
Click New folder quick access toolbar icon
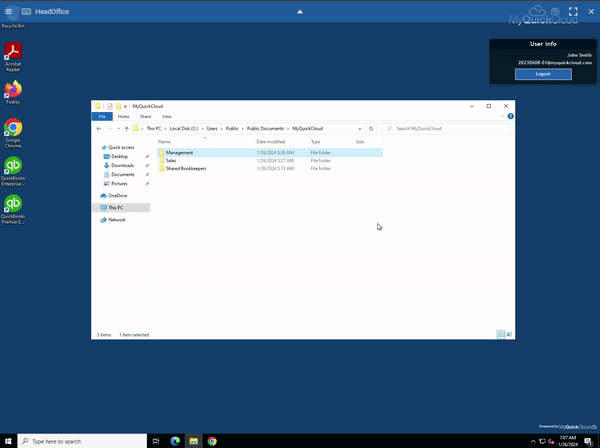click(x=118, y=106)
